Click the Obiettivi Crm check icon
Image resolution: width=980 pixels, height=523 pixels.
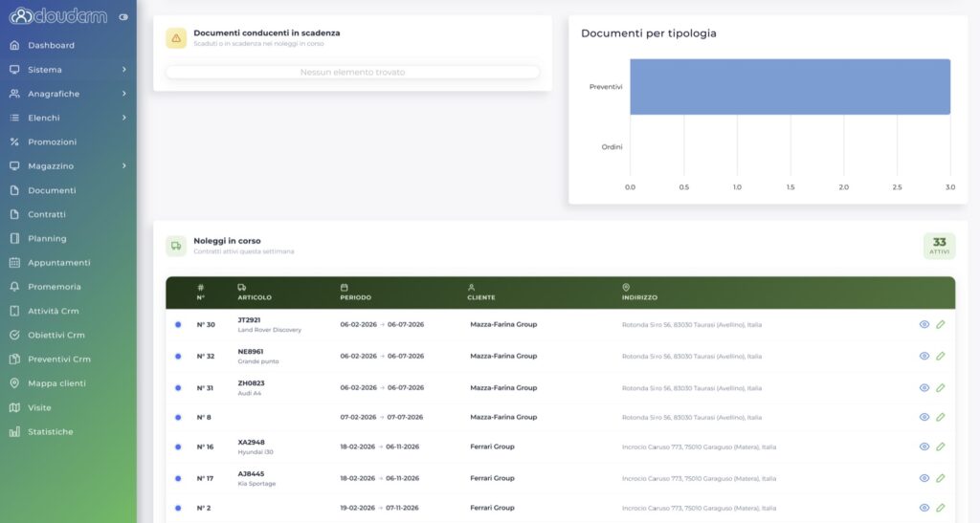(x=14, y=336)
